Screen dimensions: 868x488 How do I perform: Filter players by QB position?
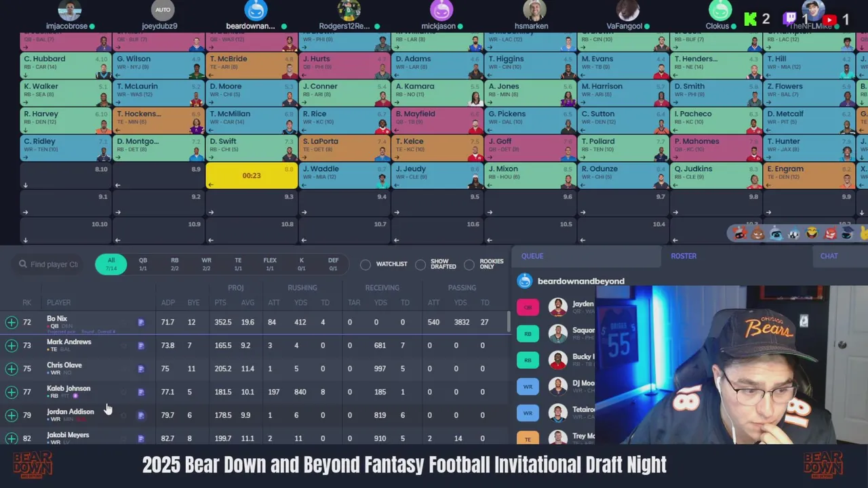pos(143,264)
